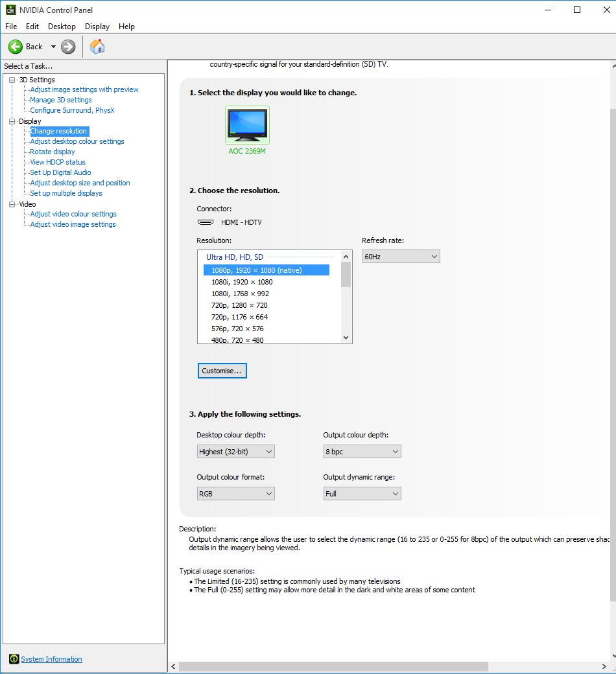Open the Display menu

[97, 26]
